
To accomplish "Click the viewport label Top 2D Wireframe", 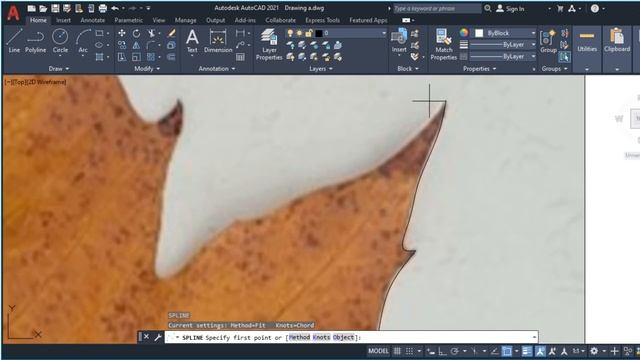I will click(x=36, y=82).
